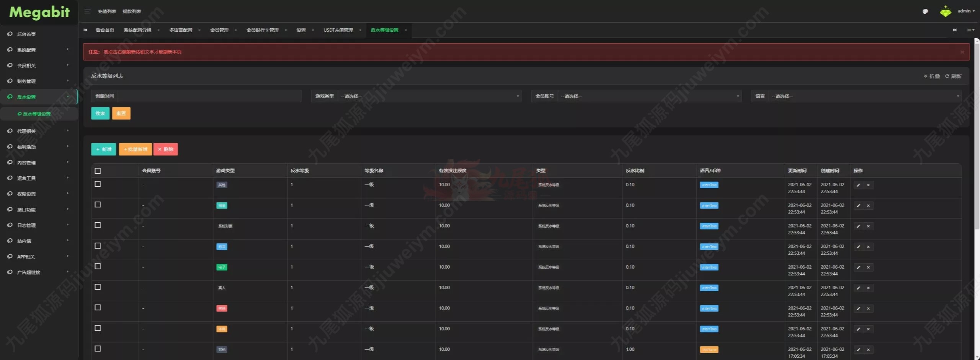Click the edit pencil icon in first row
The width and height of the screenshot is (980, 360).
coord(858,185)
